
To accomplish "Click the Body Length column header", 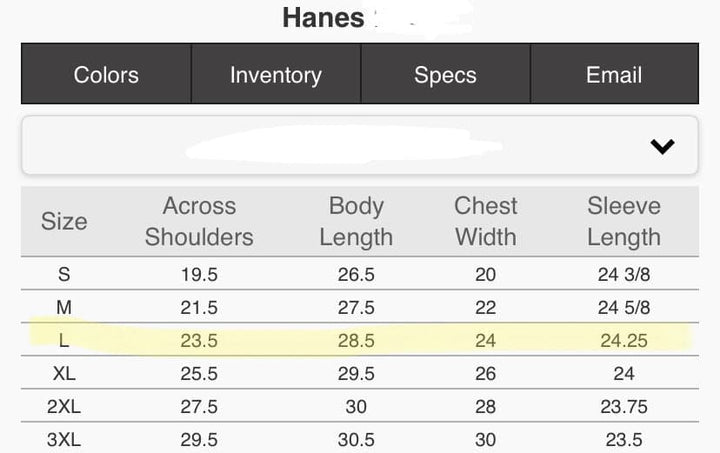I will (x=356, y=221).
